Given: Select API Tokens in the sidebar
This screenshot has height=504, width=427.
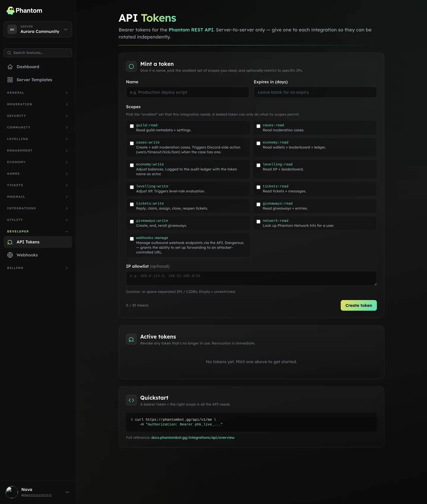Looking at the screenshot, I should pos(38,242).
